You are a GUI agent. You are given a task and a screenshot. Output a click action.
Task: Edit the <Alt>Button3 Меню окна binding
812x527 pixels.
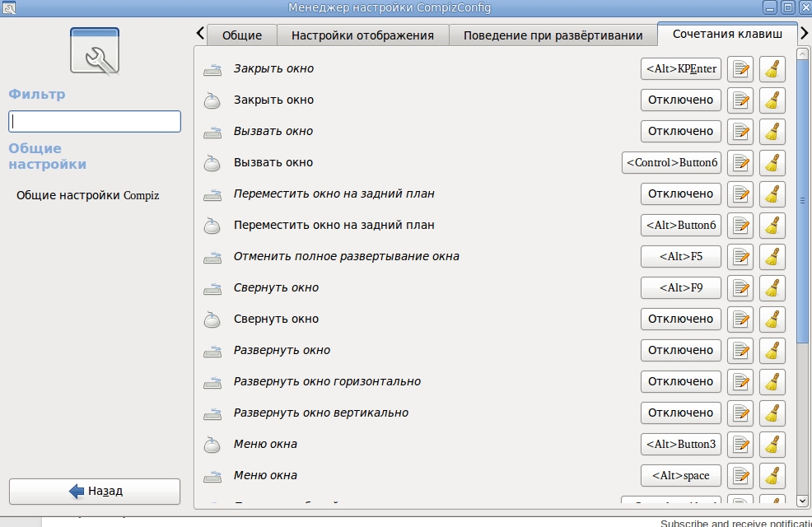[x=741, y=445]
